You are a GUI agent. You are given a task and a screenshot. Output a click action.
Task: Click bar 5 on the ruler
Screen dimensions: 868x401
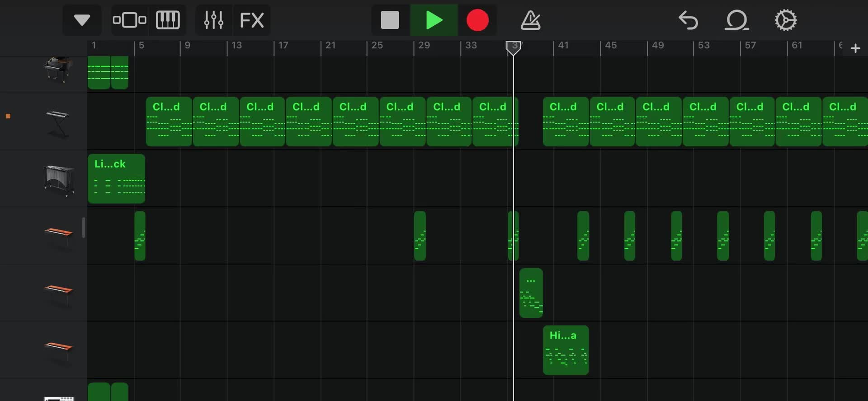(x=142, y=46)
